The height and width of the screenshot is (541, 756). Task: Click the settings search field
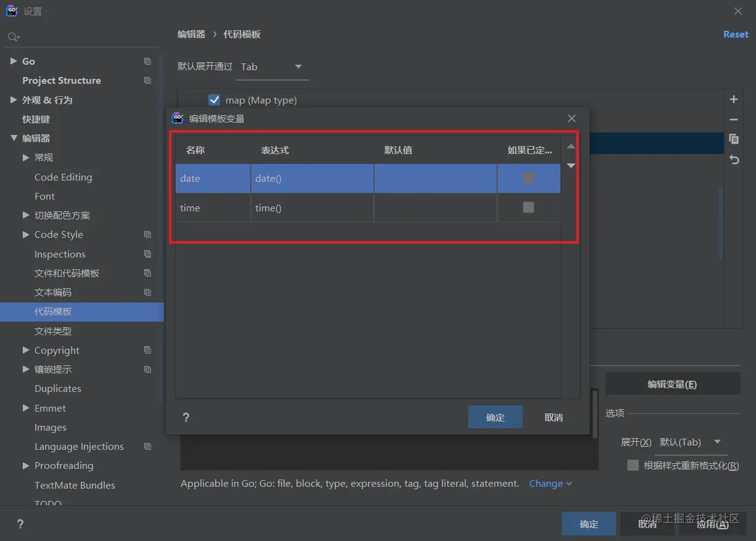click(83, 38)
